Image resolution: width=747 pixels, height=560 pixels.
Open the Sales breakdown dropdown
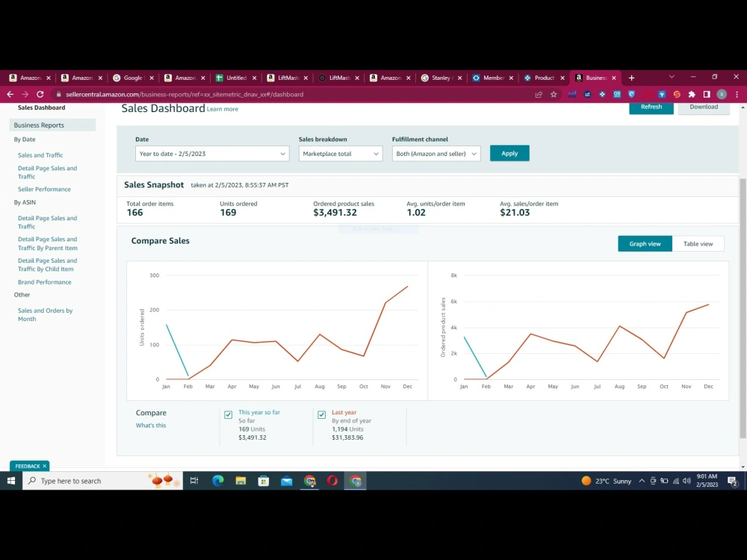click(x=341, y=153)
